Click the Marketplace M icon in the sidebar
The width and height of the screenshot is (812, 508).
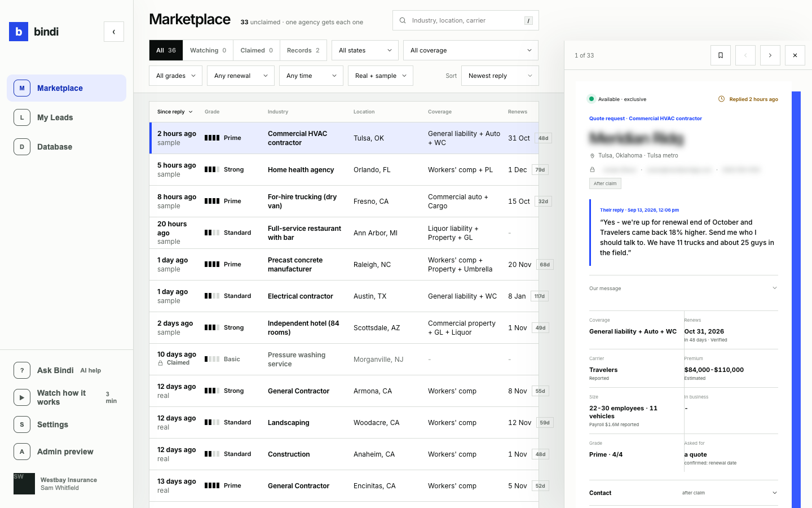point(22,88)
